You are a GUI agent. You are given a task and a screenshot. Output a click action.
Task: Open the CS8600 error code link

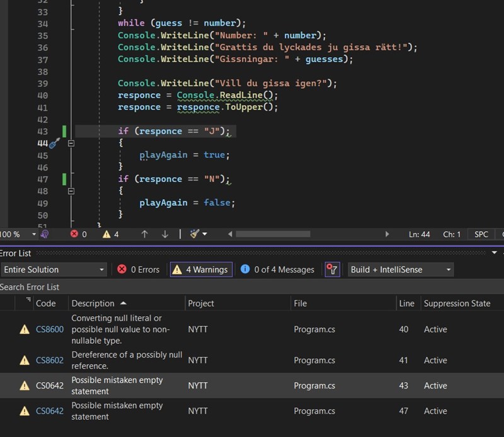click(x=50, y=329)
